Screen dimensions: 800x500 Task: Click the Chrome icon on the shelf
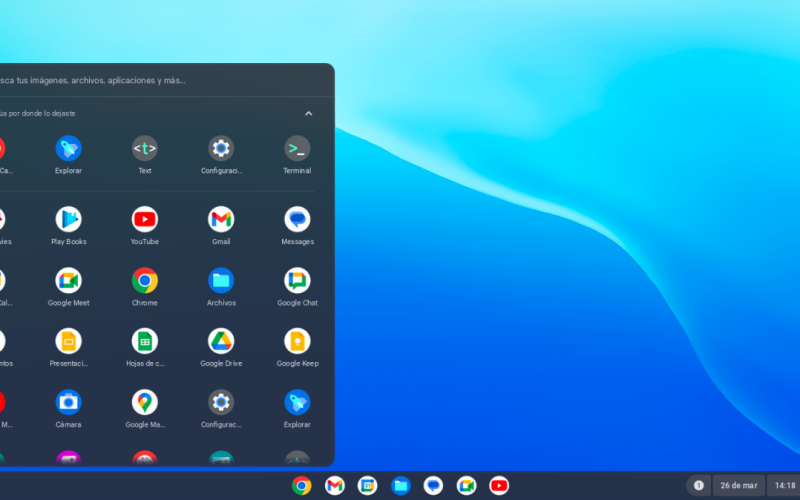click(302, 486)
